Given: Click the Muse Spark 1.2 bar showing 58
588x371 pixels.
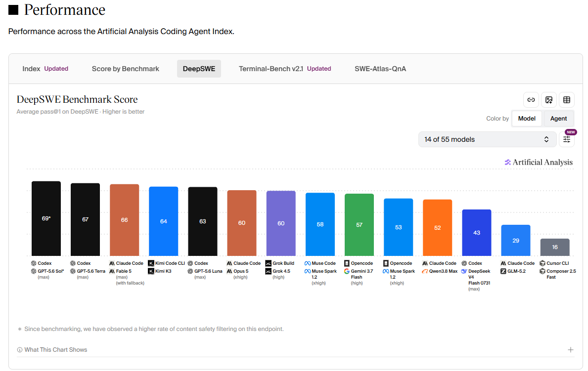Looking at the screenshot, I should pyautogui.click(x=320, y=224).
